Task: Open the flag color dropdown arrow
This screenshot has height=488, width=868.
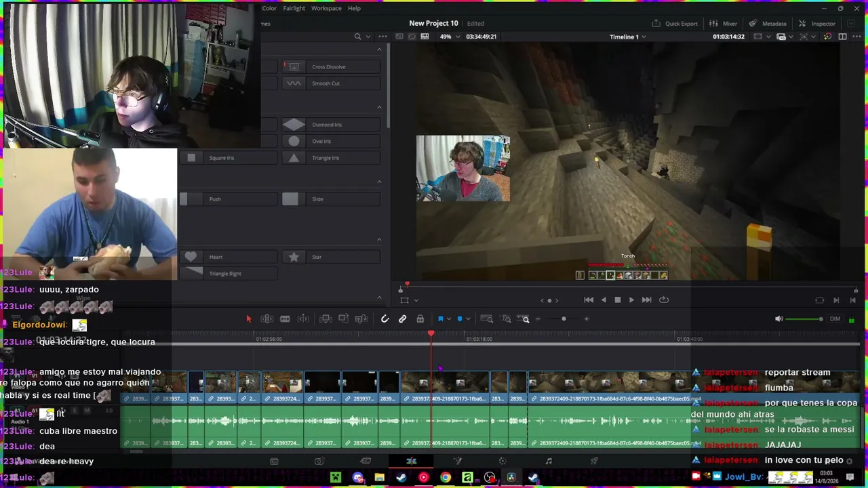Action: [448, 319]
